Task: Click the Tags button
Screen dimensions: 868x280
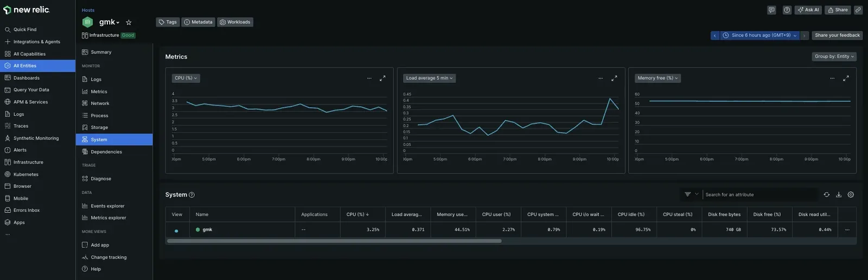Action: pos(168,22)
